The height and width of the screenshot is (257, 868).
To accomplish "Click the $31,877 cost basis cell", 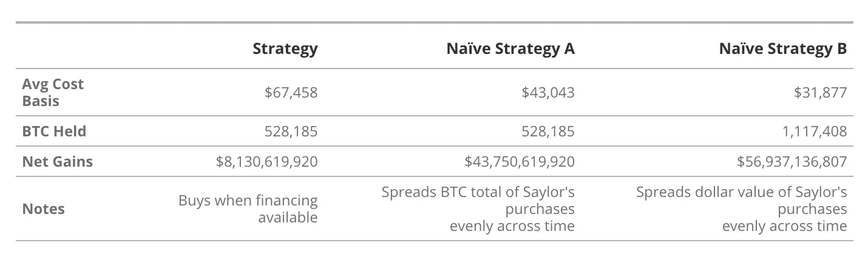I will (x=820, y=92).
